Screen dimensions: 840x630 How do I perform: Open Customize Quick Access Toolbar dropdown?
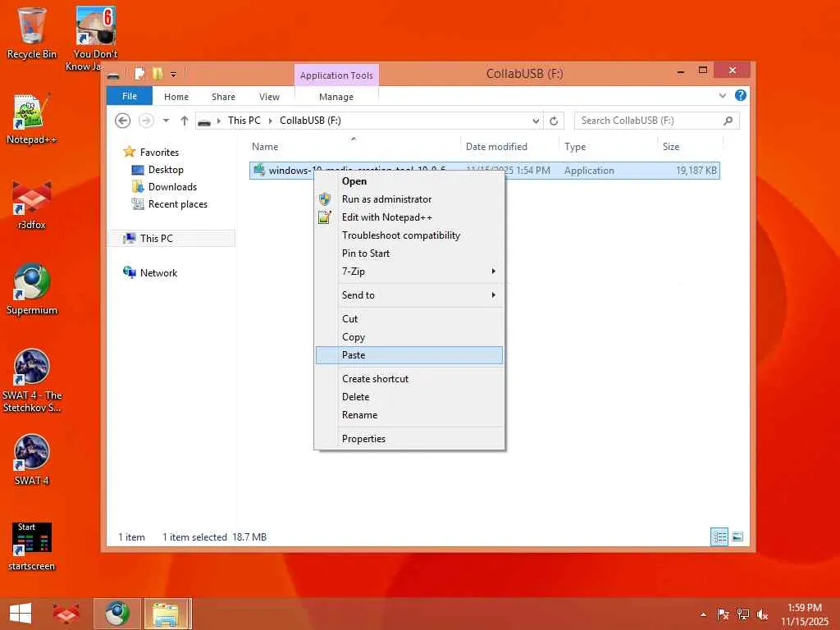point(174,75)
